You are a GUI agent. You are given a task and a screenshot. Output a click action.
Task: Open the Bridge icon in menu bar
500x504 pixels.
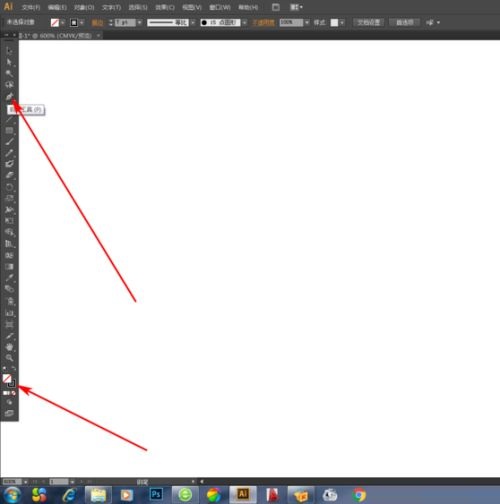click(276, 7)
